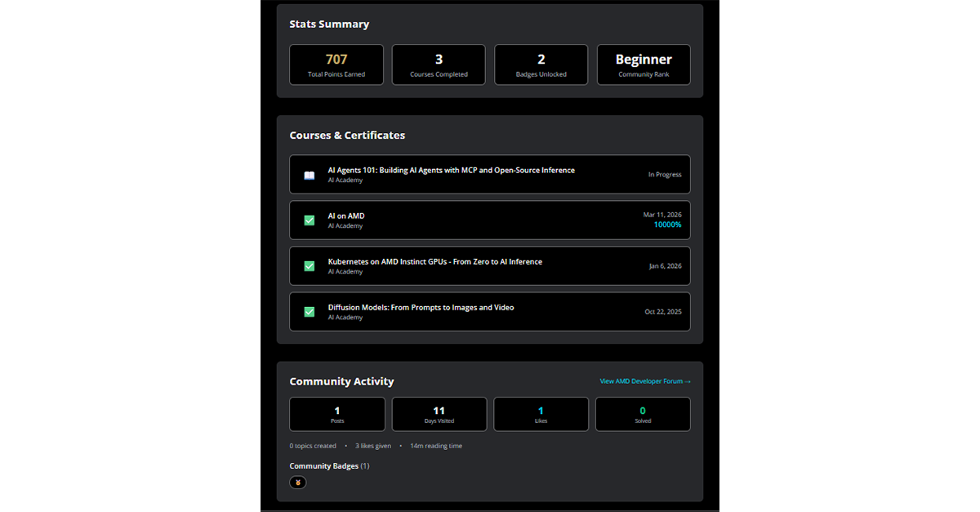Click the checkmark icon on Diffusion Models course
Screen dimensions: 980x512
[308, 311]
